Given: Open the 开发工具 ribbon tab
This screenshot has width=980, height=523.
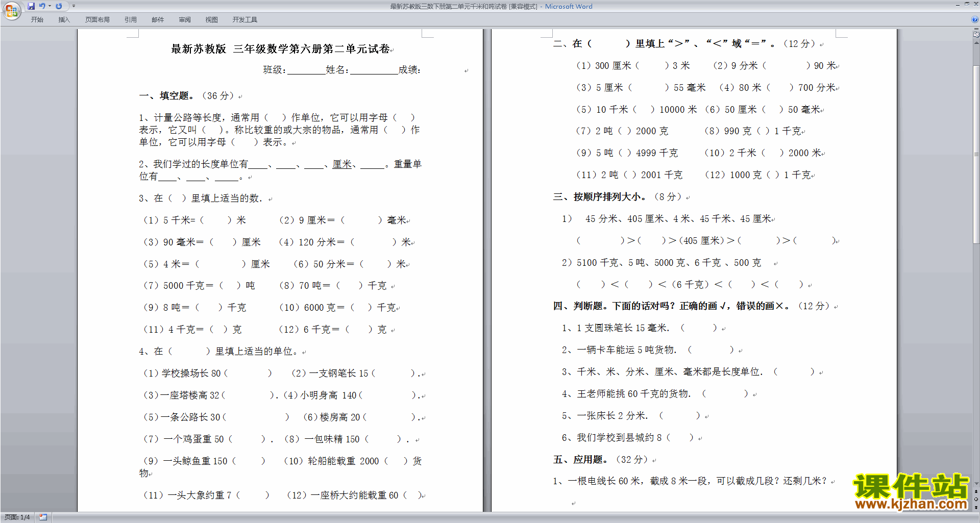Looking at the screenshot, I should pos(245,20).
